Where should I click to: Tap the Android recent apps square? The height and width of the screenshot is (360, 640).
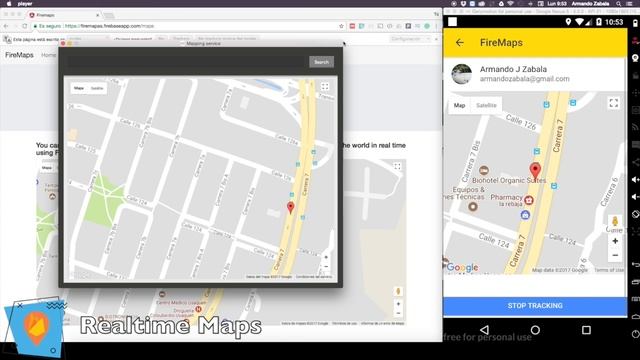click(x=586, y=330)
